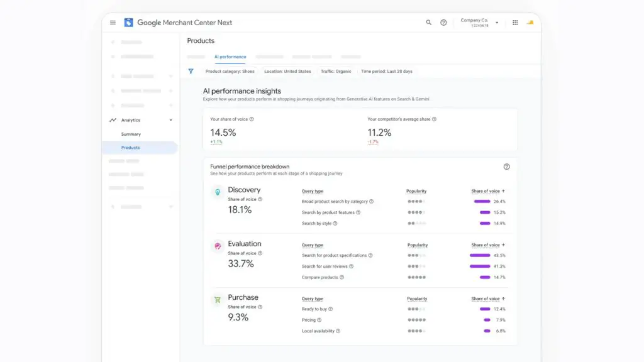Collapse the Analytics sidebar section
This screenshot has height=362, width=644.
[x=171, y=120]
